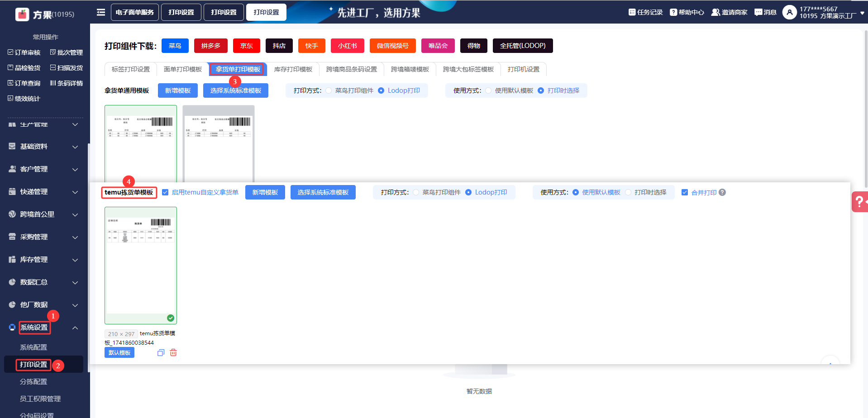Collapse the 系统设置 sidebar section
The height and width of the screenshot is (418, 868).
75,328
